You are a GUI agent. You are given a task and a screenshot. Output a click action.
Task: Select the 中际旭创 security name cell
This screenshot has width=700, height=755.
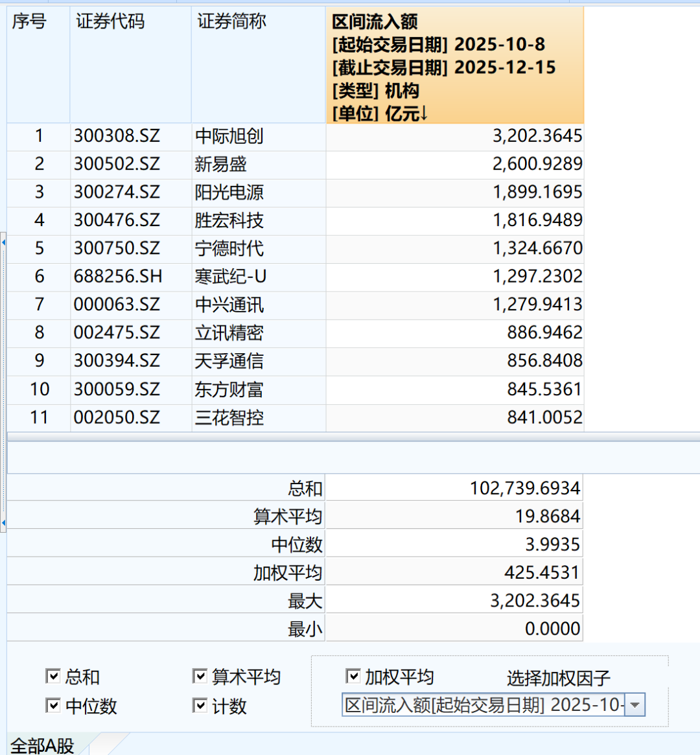pos(229,136)
